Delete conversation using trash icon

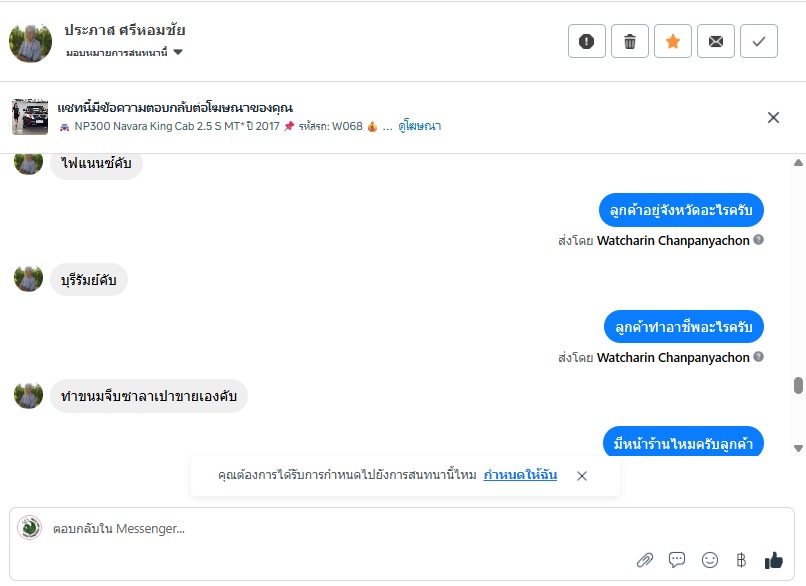pos(630,41)
